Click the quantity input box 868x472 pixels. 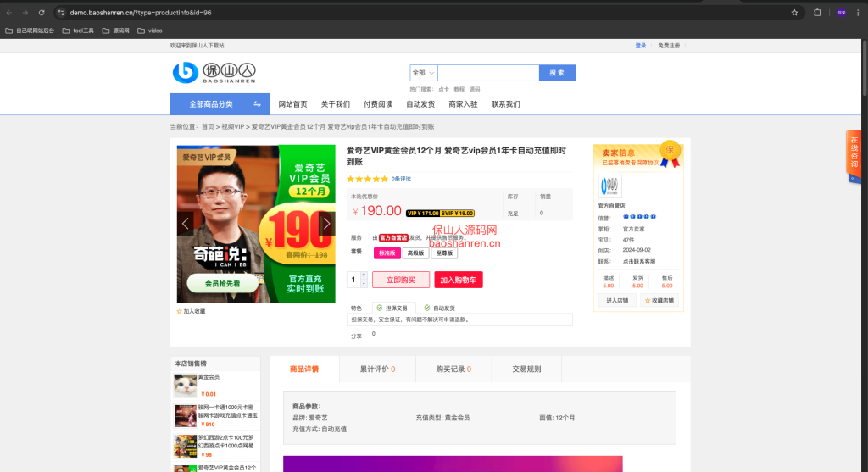pos(353,280)
